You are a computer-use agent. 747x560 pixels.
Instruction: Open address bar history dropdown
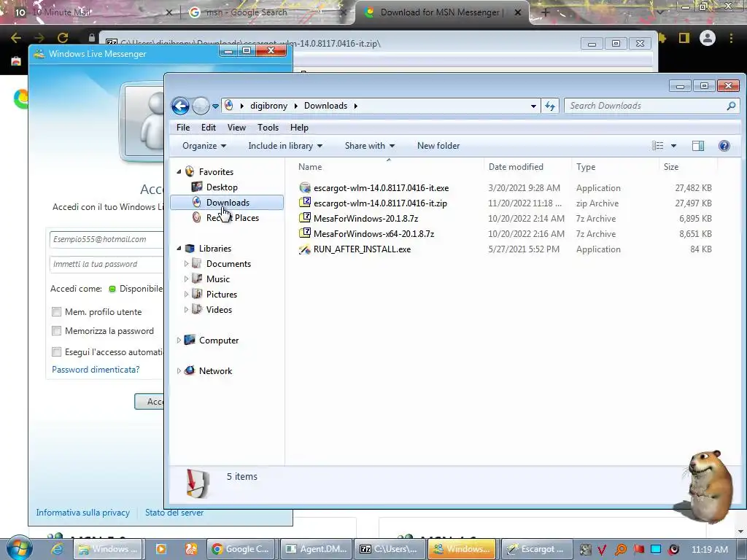533,106
